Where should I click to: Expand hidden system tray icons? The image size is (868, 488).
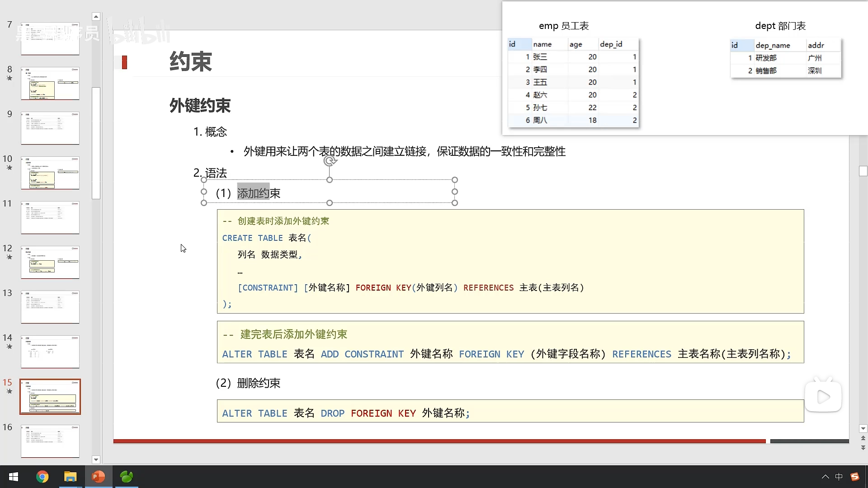coord(825,477)
